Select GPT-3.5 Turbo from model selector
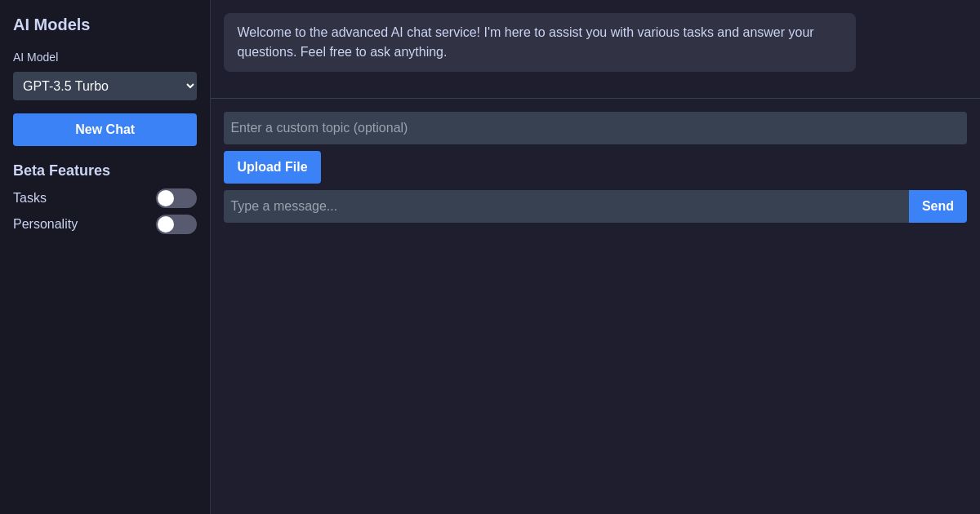 point(105,86)
